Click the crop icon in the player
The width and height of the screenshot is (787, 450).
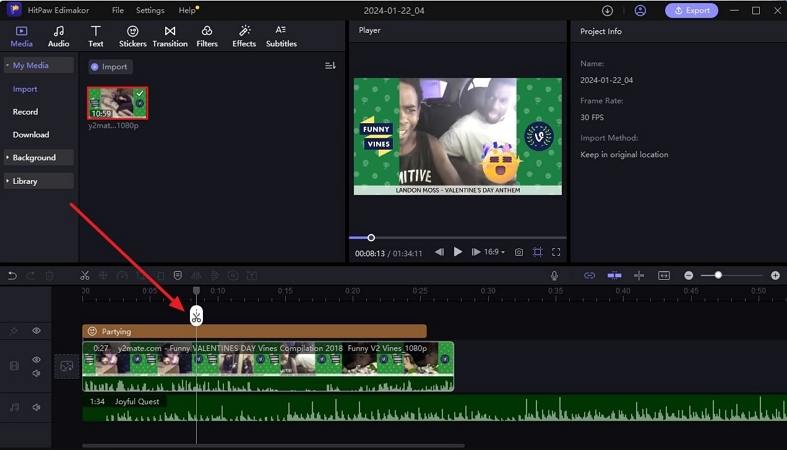(537, 252)
